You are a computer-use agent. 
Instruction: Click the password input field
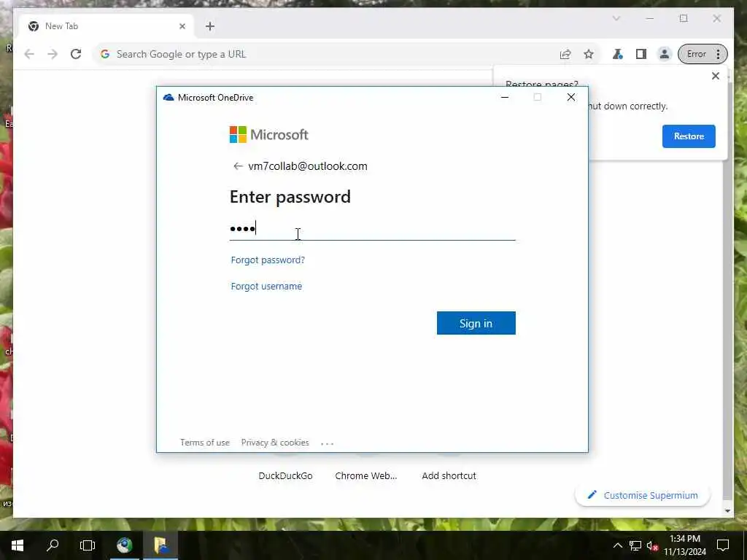[x=372, y=229]
